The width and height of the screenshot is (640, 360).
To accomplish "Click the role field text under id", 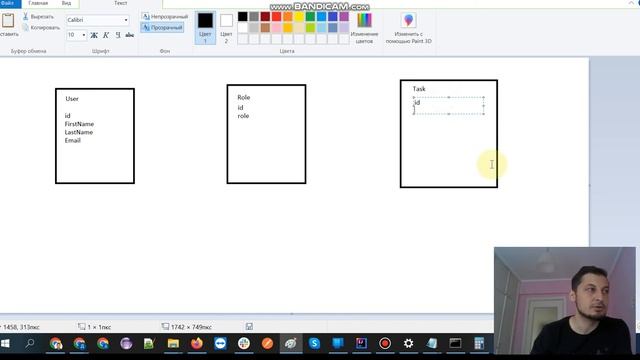I will click(243, 116).
